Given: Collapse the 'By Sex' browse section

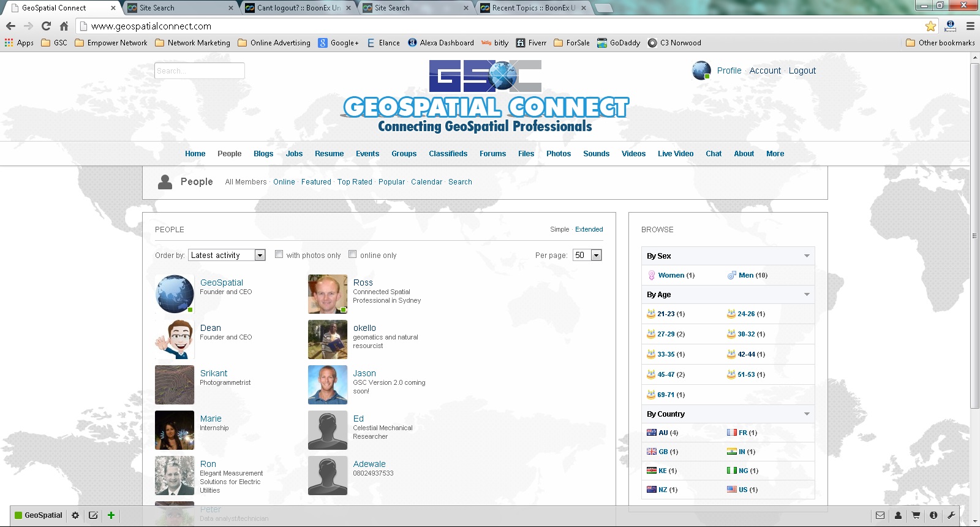Looking at the screenshot, I should (807, 256).
